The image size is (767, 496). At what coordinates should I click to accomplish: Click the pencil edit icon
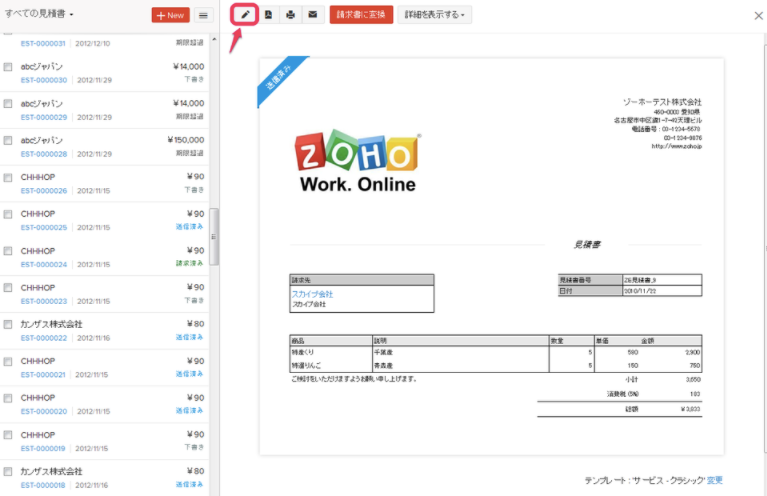[245, 15]
